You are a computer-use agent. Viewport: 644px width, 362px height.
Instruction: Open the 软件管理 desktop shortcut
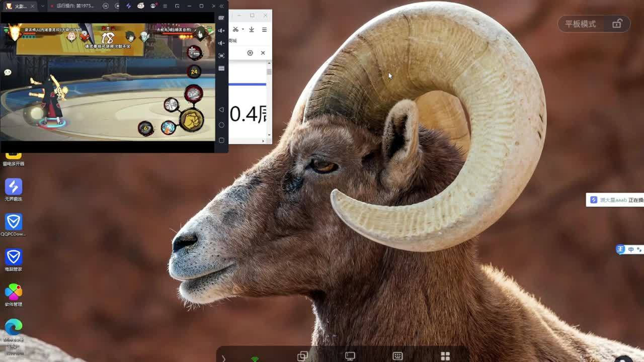tap(14, 295)
